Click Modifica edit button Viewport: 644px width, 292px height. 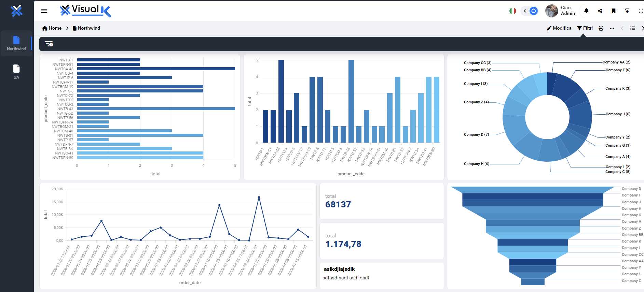[x=559, y=28]
